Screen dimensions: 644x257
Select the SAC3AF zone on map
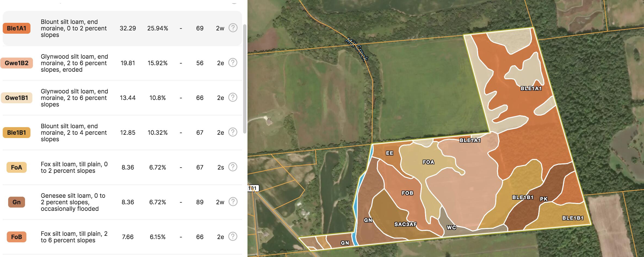pos(405,224)
